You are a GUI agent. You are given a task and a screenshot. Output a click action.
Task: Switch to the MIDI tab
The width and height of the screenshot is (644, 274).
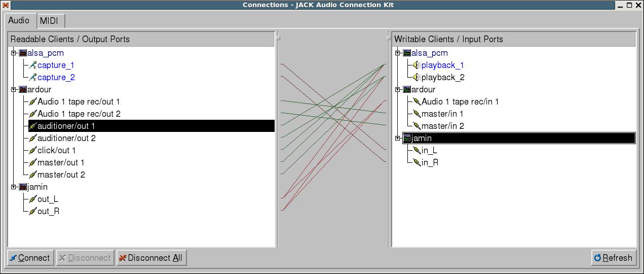coord(49,21)
